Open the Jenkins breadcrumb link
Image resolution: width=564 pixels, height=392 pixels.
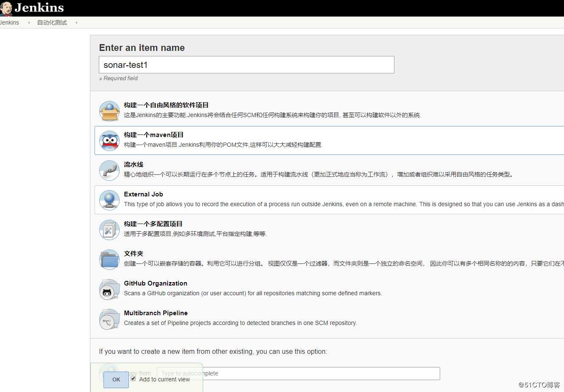9,22
